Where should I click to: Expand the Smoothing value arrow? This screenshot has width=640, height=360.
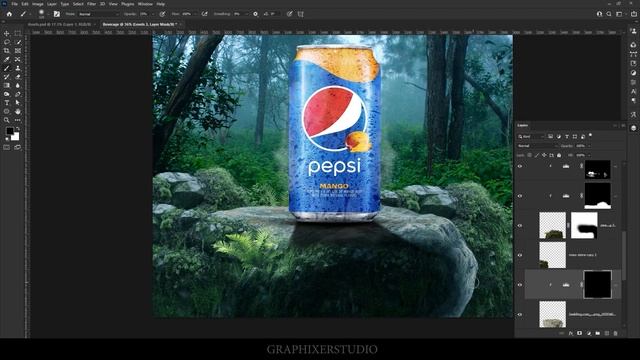(x=247, y=14)
